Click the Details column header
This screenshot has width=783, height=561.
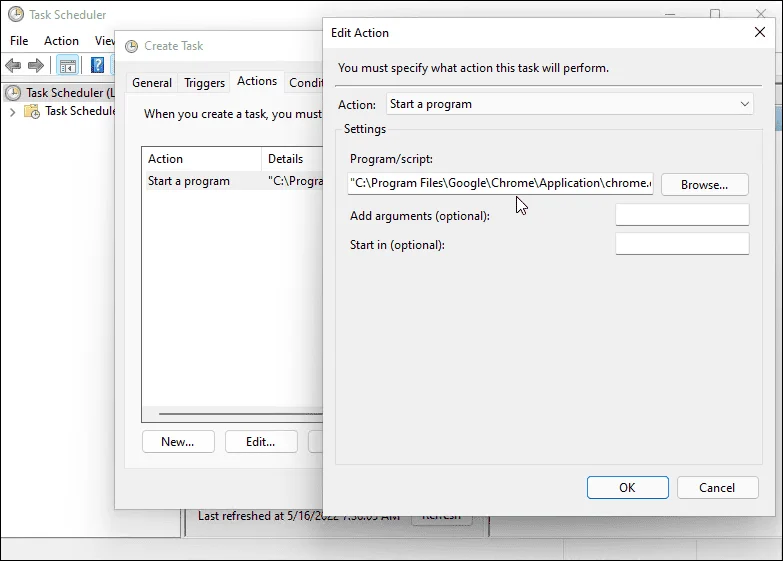(x=292, y=159)
